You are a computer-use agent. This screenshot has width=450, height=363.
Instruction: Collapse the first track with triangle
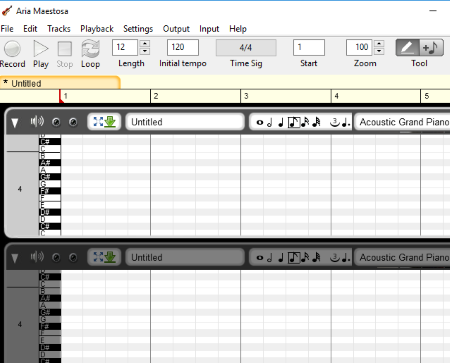click(15, 123)
